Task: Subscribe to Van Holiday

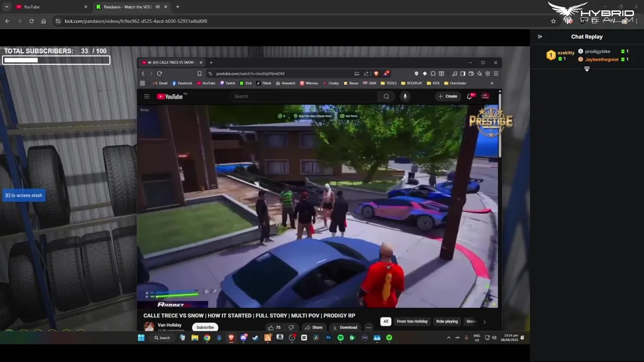Action: 205,327
